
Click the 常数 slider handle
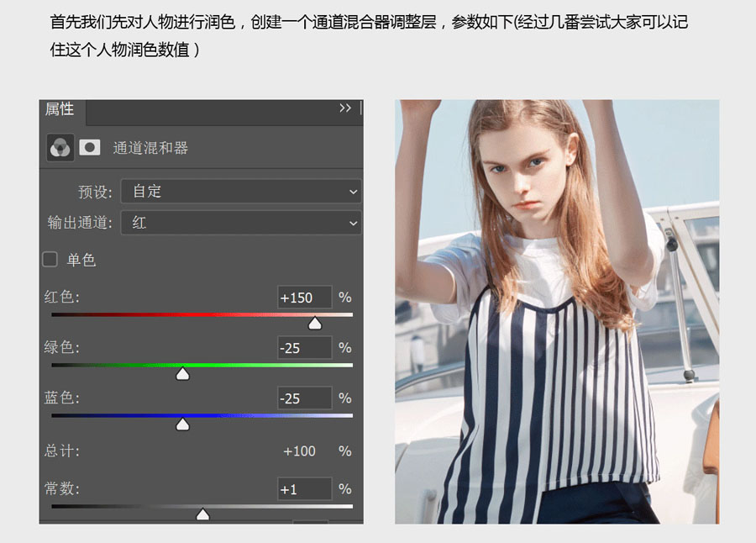click(x=203, y=514)
